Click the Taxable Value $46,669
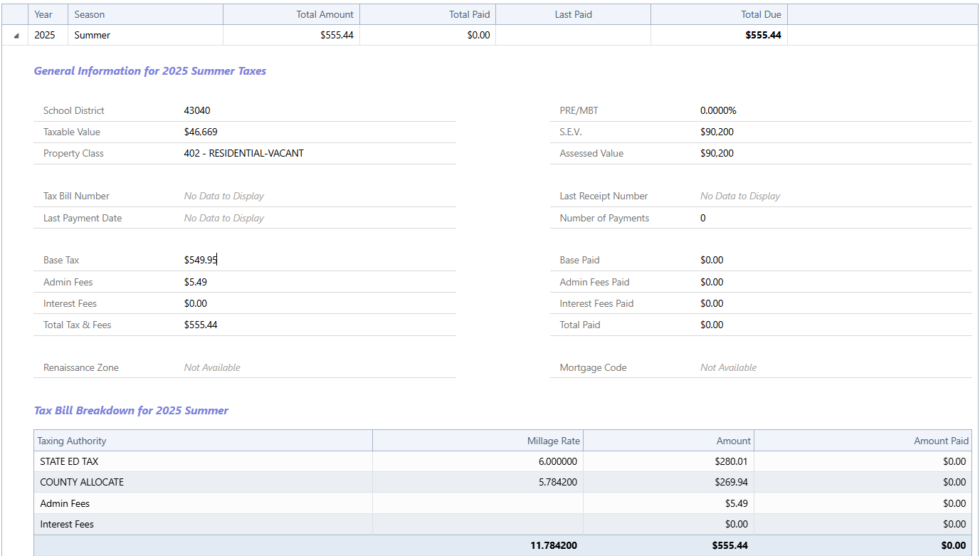980x556 pixels. point(201,132)
